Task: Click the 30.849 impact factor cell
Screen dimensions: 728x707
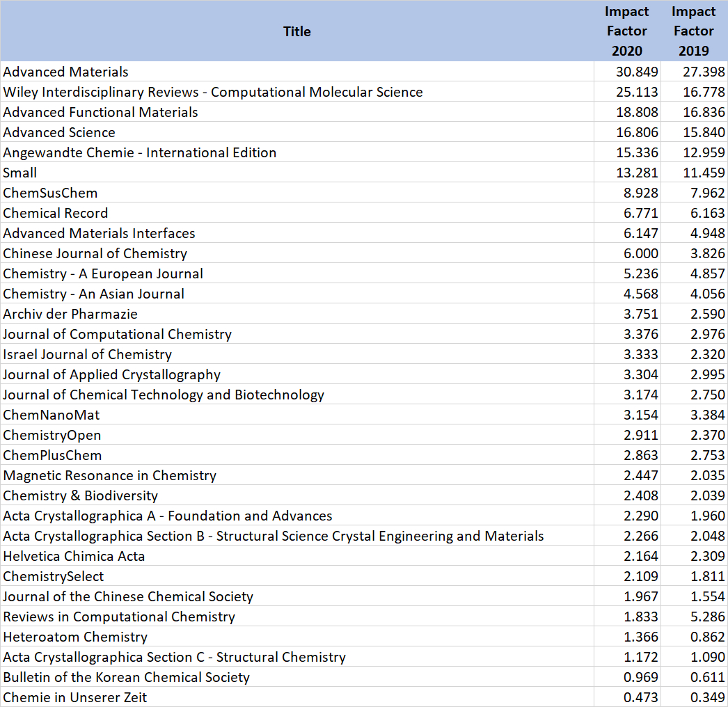Action: pyautogui.click(x=637, y=72)
